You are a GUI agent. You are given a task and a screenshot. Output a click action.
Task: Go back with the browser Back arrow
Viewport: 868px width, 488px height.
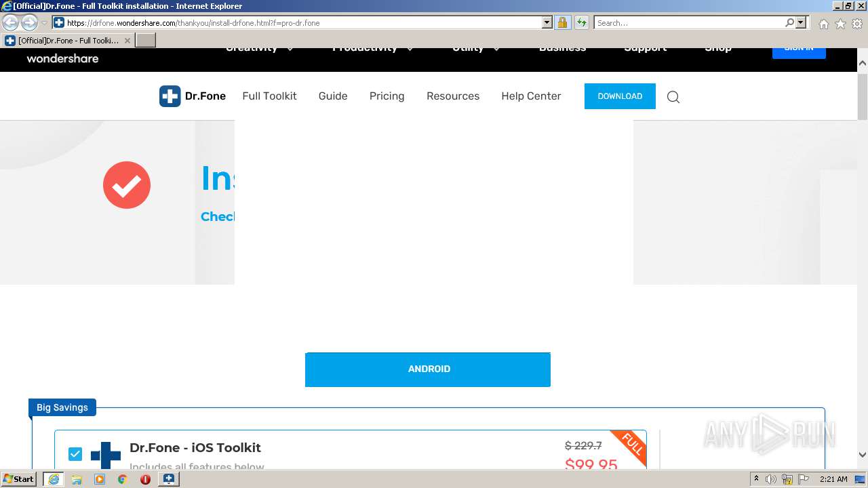[10, 22]
